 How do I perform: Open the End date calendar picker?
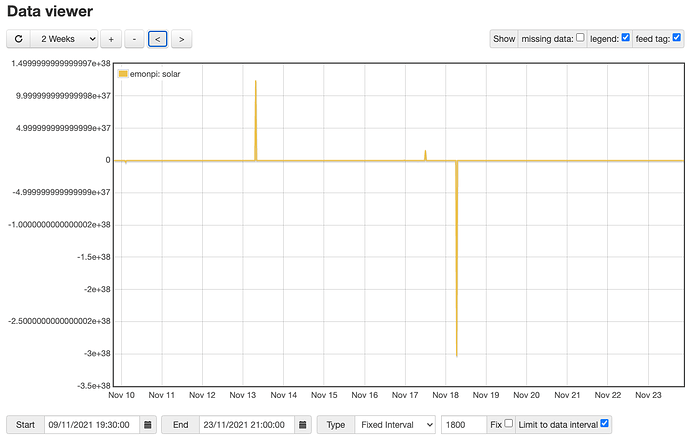(x=303, y=425)
